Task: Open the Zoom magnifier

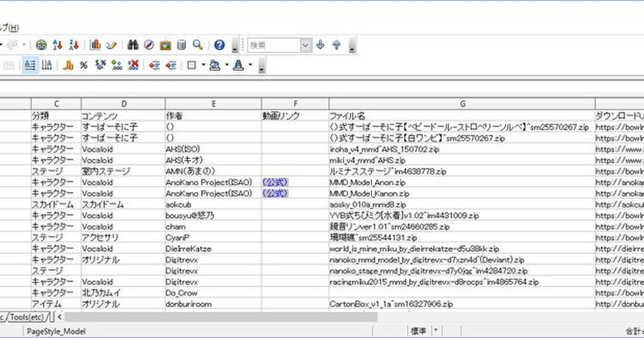Action: tap(197, 45)
